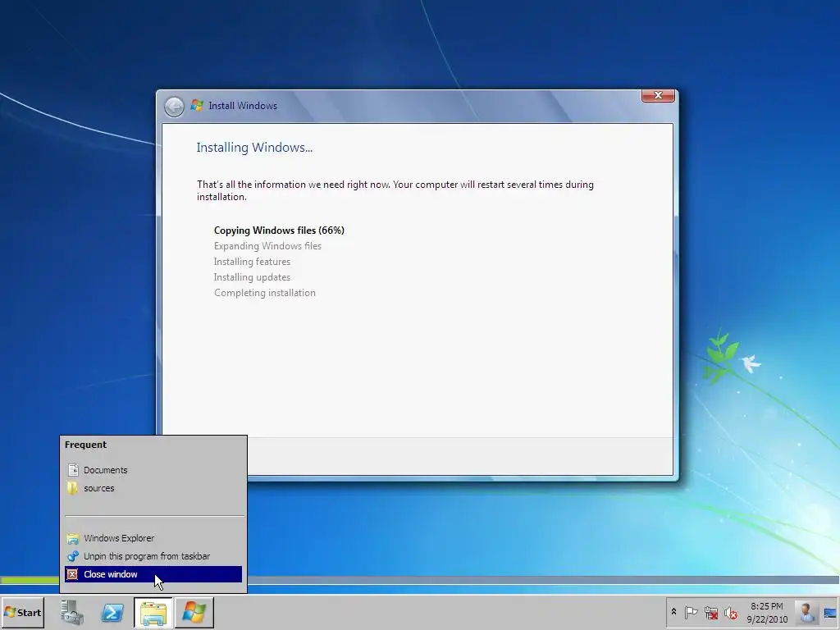
Task: Click the Expanding Windows files step
Action: coord(267,246)
